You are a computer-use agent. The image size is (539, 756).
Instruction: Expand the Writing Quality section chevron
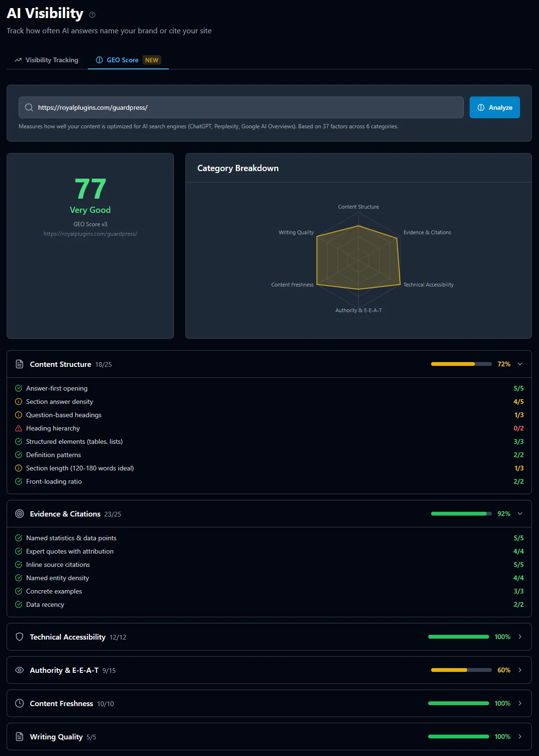(520, 737)
